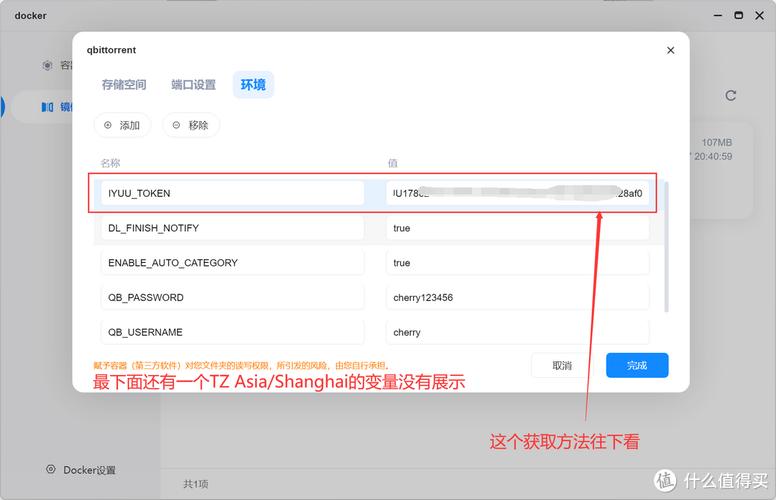The image size is (776, 500).
Task: Click the cherry123456 password value field
Action: coord(517,297)
